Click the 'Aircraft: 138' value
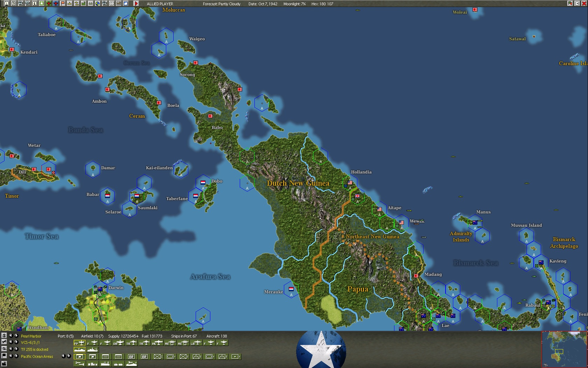Screen dimensions: 588x368 [x=217, y=336]
